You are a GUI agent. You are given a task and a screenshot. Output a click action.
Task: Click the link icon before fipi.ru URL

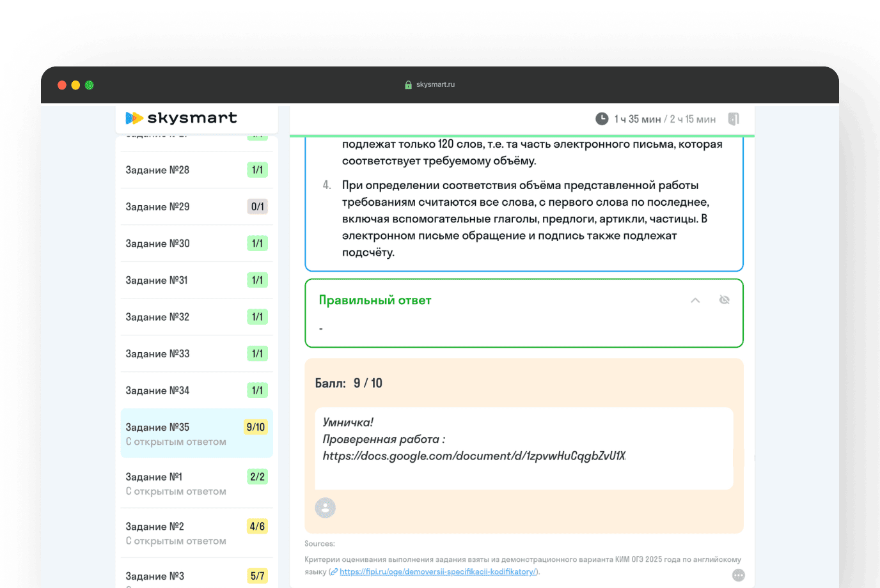(334, 572)
